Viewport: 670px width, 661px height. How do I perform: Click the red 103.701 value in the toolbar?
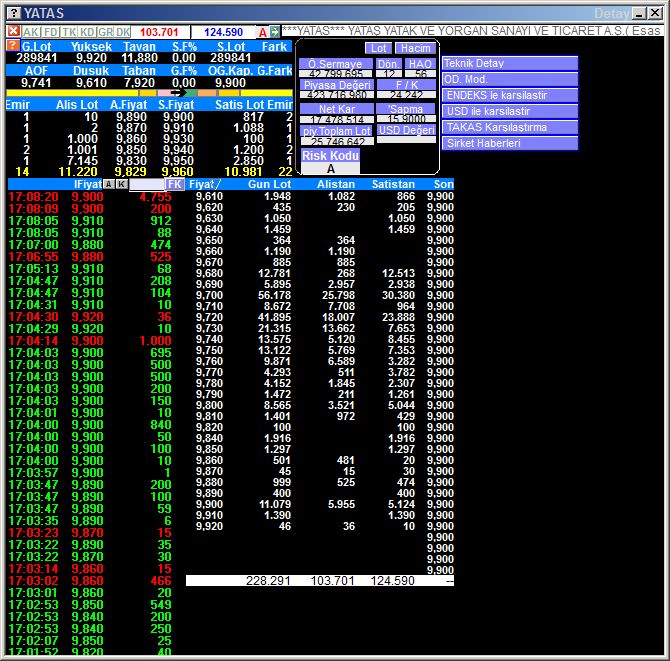coord(159,32)
